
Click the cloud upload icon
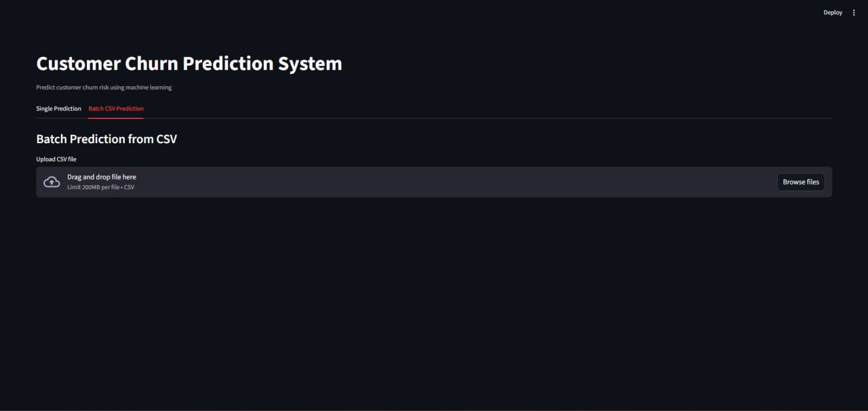tap(52, 182)
